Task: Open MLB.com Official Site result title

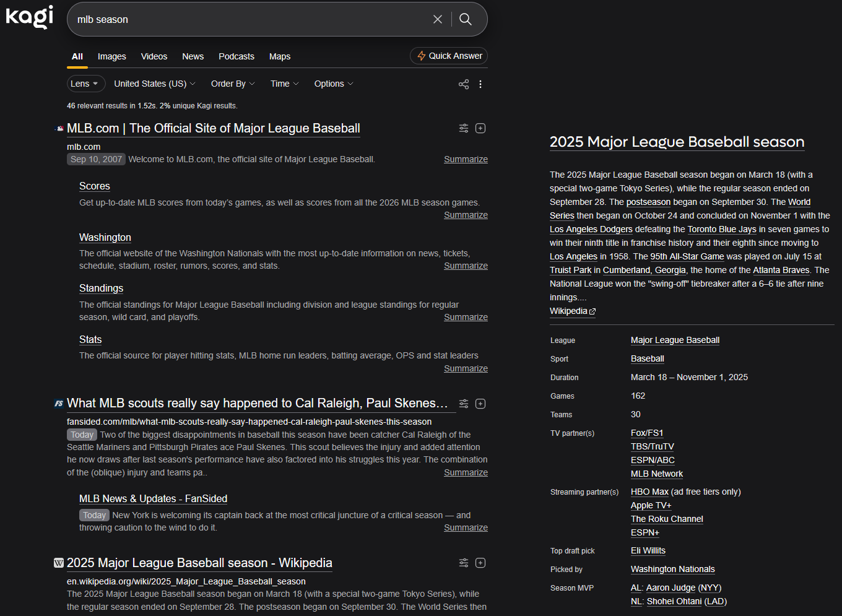Action: point(214,128)
